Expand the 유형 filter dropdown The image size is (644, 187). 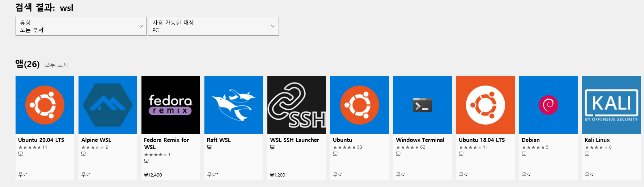(x=81, y=26)
